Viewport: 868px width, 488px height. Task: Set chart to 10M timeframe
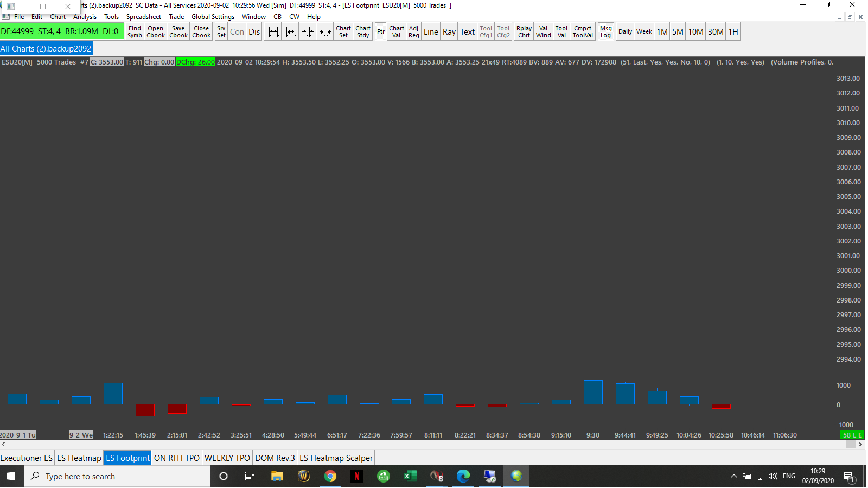point(696,32)
